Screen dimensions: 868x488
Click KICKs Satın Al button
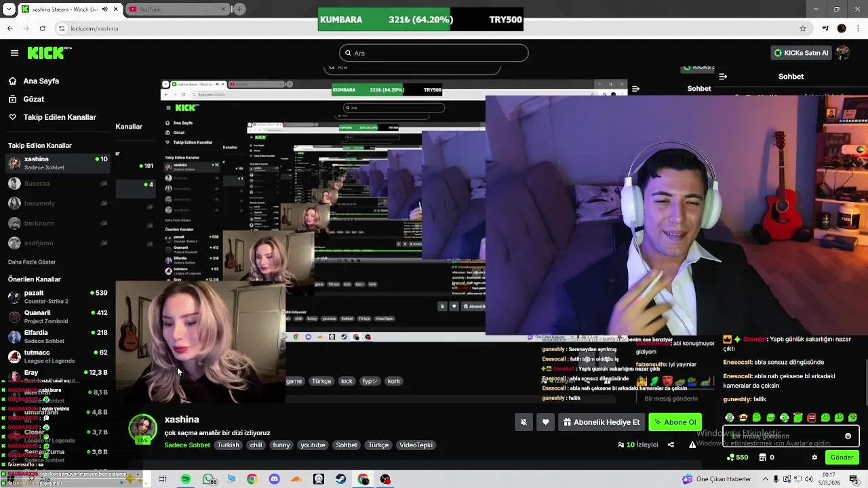coord(801,53)
